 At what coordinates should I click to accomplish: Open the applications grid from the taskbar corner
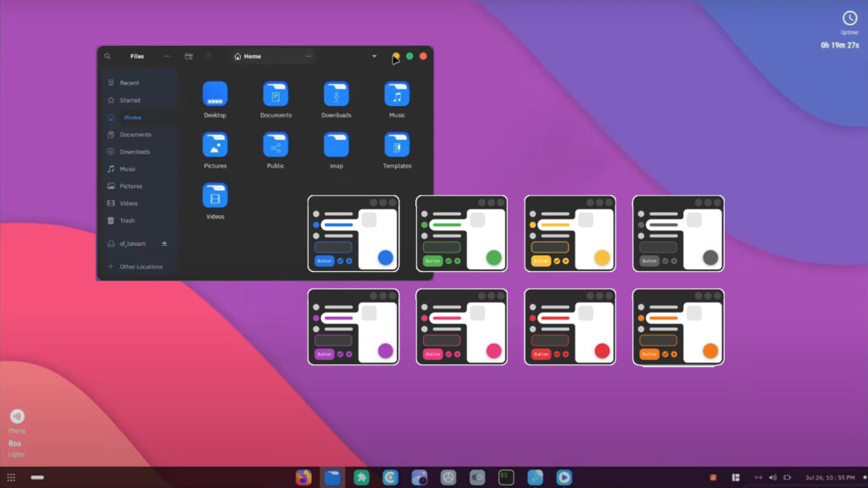pyautogui.click(x=11, y=477)
